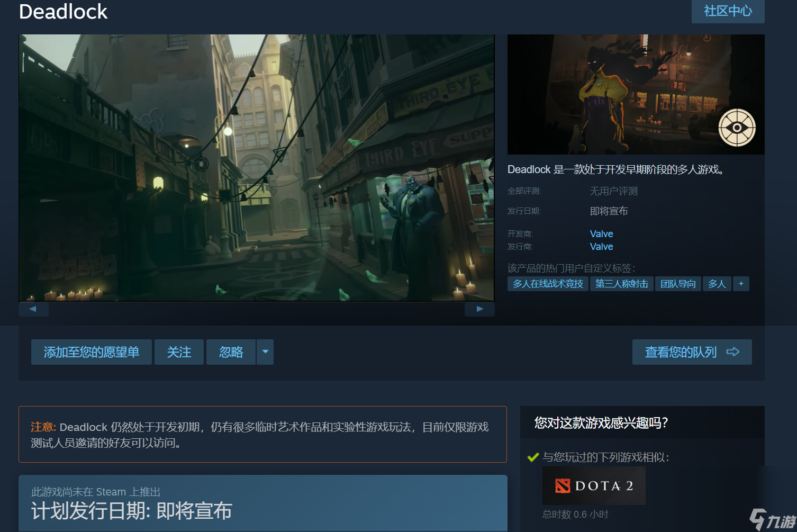This screenshot has width=797, height=532.
Task: Click the 忽略 ignore button
Action: [231, 352]
